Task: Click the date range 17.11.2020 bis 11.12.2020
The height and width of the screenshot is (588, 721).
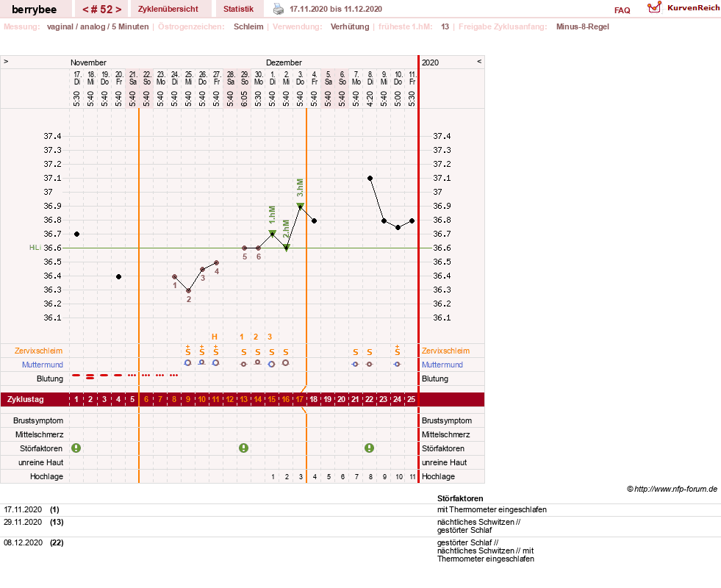Action: (336, 9)
